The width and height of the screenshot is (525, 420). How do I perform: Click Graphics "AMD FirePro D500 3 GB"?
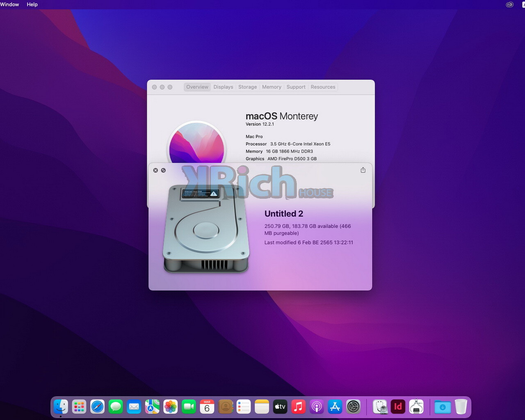[x=292, y=159]
